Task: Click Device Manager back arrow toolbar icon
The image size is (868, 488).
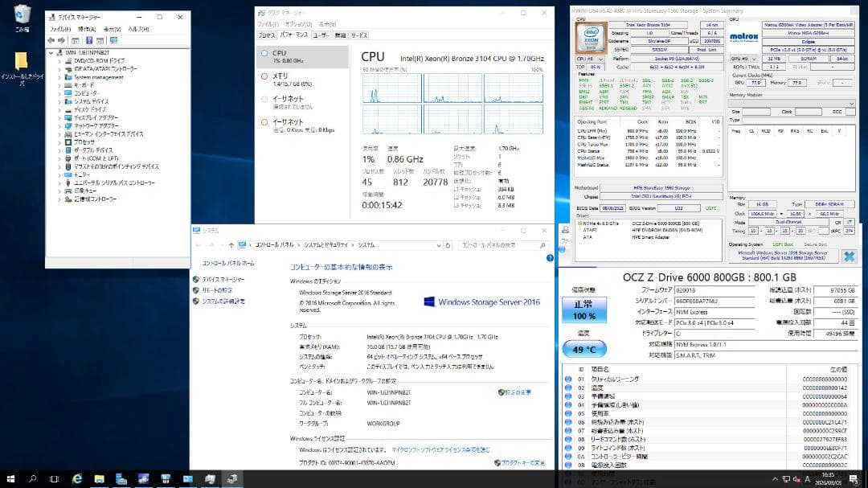Action: click(51, 40)
